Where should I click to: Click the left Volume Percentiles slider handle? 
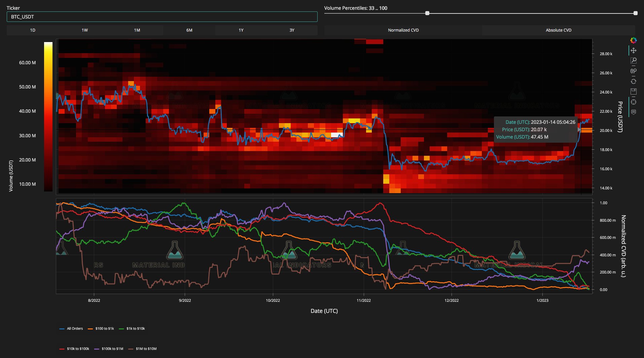[x=427, y=13]
